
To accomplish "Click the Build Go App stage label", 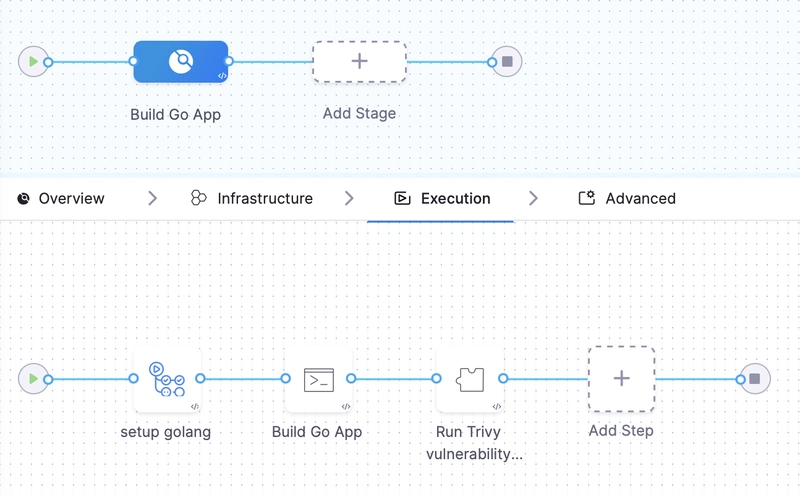I will click(x=176, y=114).
